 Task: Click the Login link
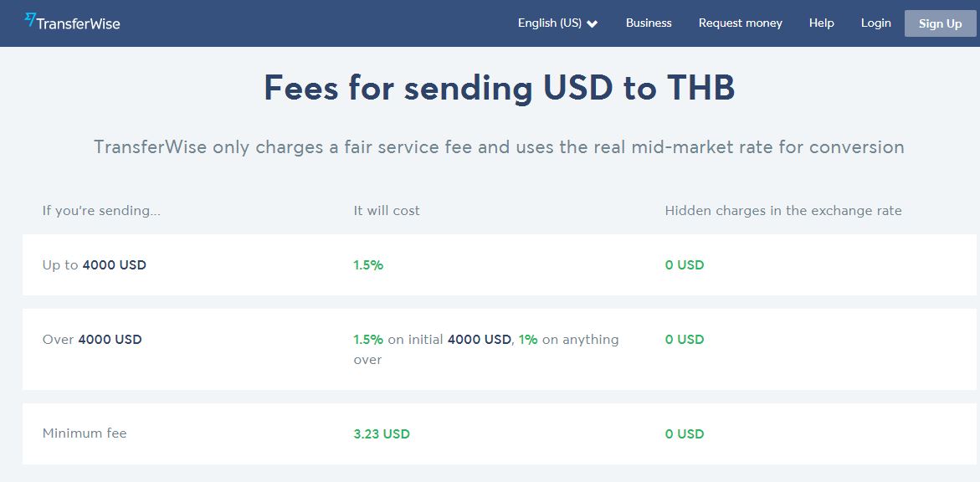(875, 23)
